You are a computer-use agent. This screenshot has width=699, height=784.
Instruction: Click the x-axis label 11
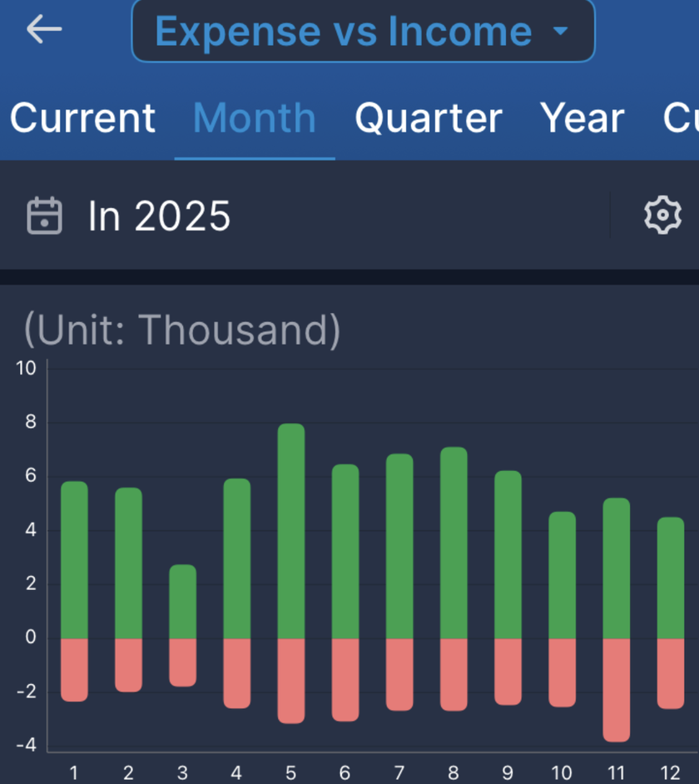(617, 773)
